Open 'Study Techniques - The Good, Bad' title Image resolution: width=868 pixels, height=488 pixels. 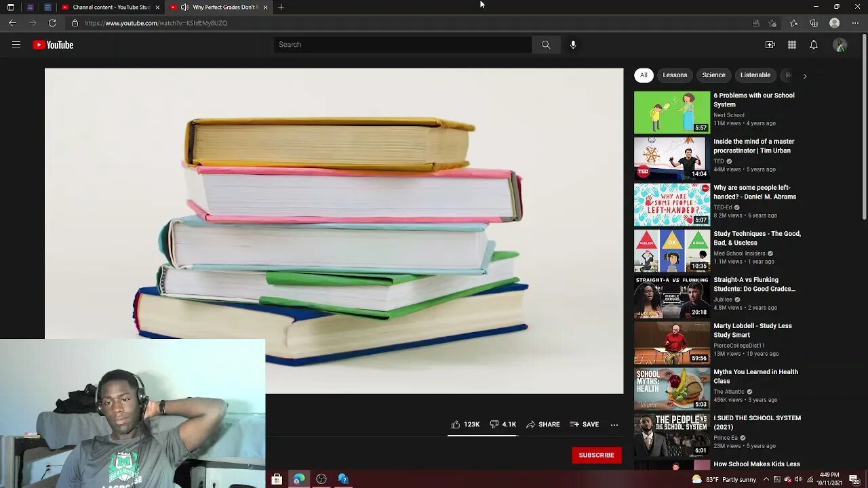click(757, 239)
